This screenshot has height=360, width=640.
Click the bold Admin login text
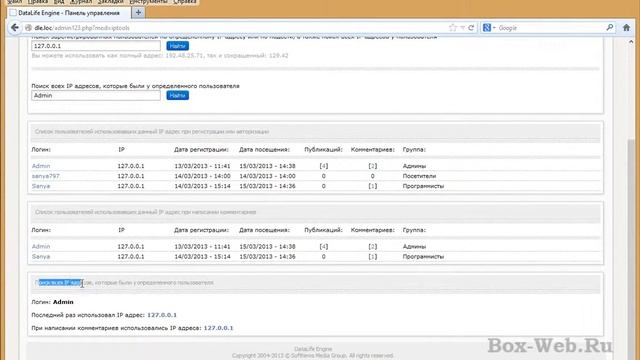point(63,302)
